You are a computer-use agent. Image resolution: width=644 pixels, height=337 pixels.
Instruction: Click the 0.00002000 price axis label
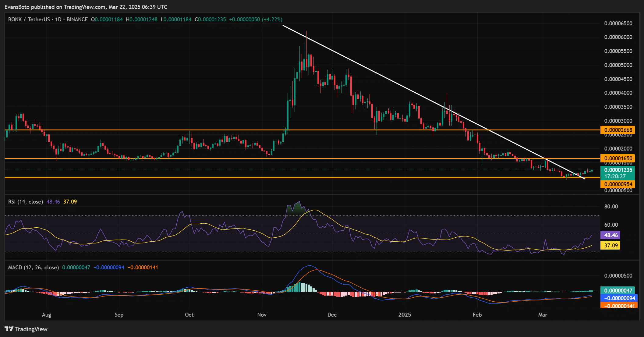tap(618, 149)
